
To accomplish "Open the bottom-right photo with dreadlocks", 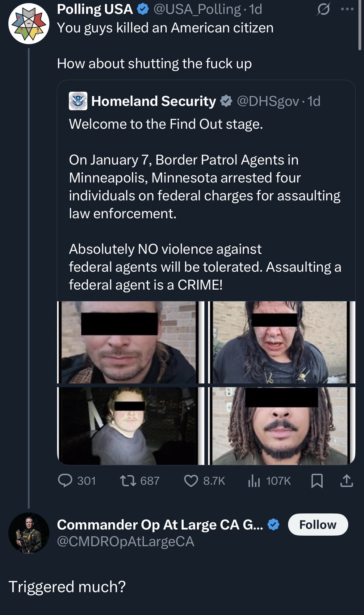I will click(x=281, y=426).
